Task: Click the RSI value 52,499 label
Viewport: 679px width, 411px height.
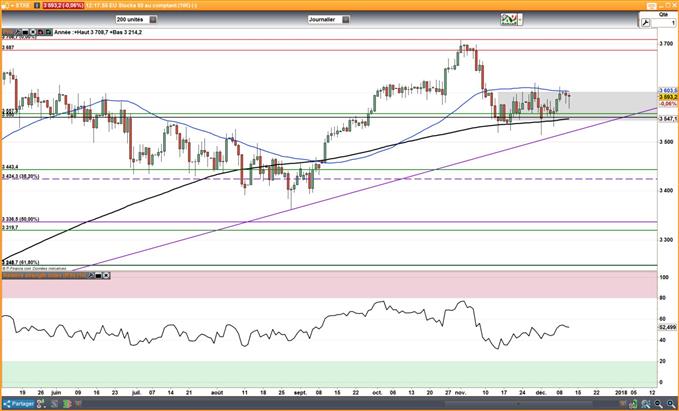Action: (669, 327)
